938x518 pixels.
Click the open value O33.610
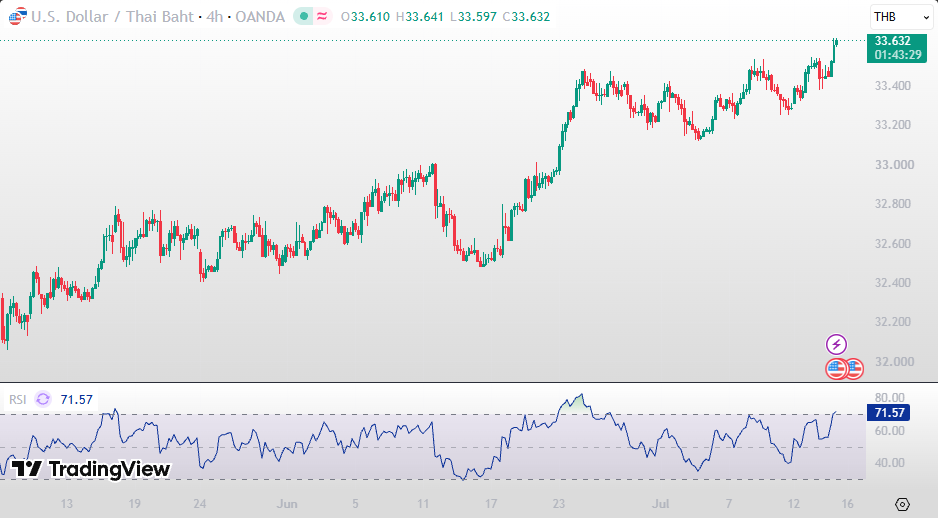pos(365,17)
